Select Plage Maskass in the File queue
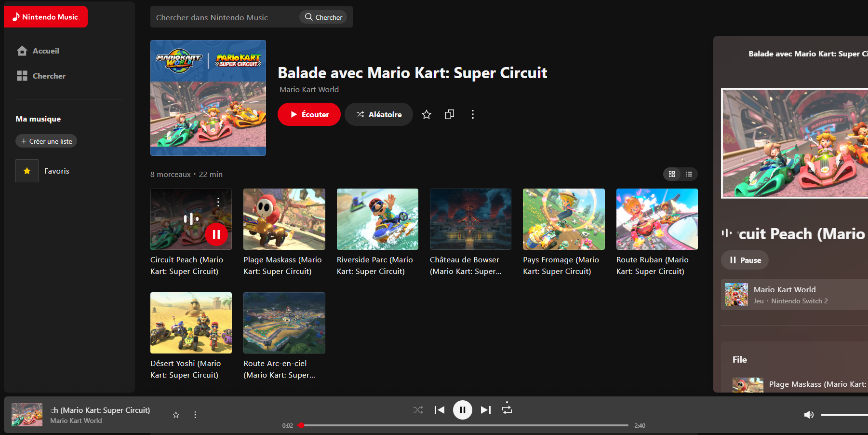The height and width of the screenshot is (435, 868). pyautogui.click(x=800, y=384)
